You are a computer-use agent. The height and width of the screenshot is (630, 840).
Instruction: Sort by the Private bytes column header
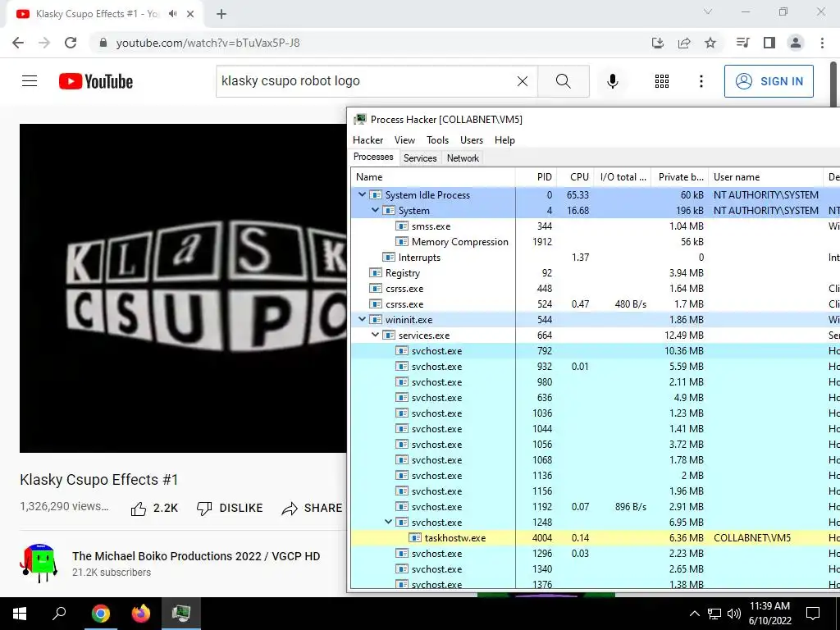click(x=680, y=177)
